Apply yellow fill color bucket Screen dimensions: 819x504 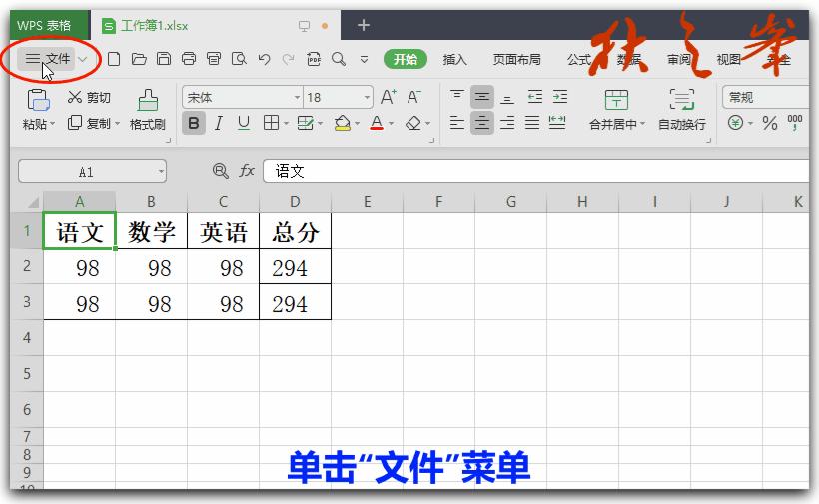coord(343,123)
